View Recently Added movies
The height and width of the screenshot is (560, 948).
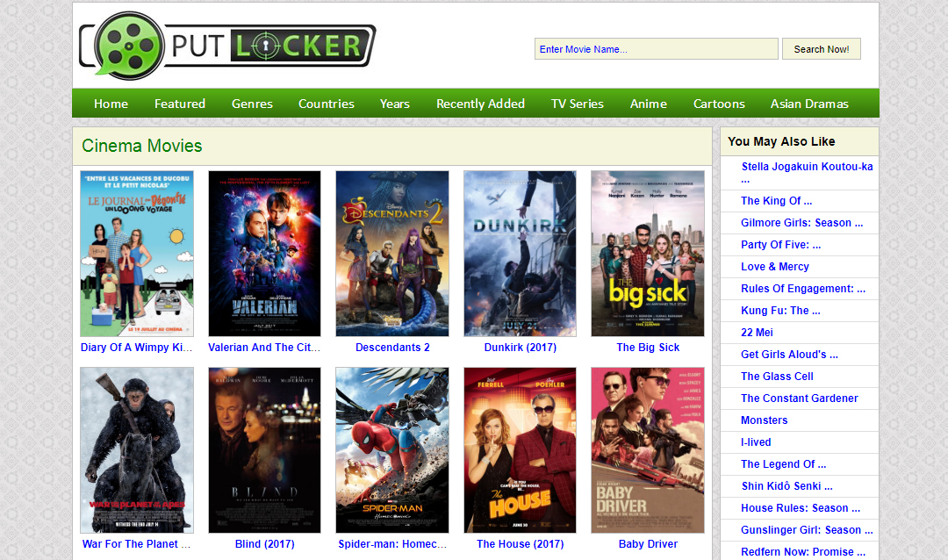(x=480, y=103)
